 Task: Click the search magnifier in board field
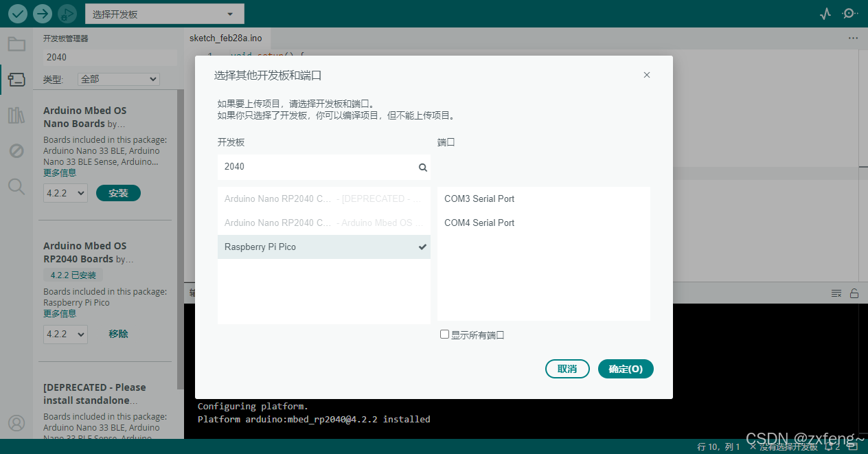point(423,167)
